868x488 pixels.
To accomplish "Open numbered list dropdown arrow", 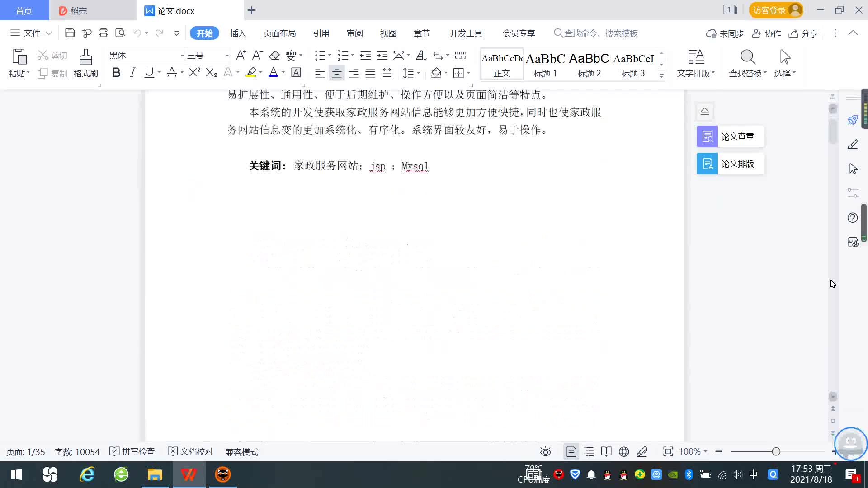I will coord(352,55).
